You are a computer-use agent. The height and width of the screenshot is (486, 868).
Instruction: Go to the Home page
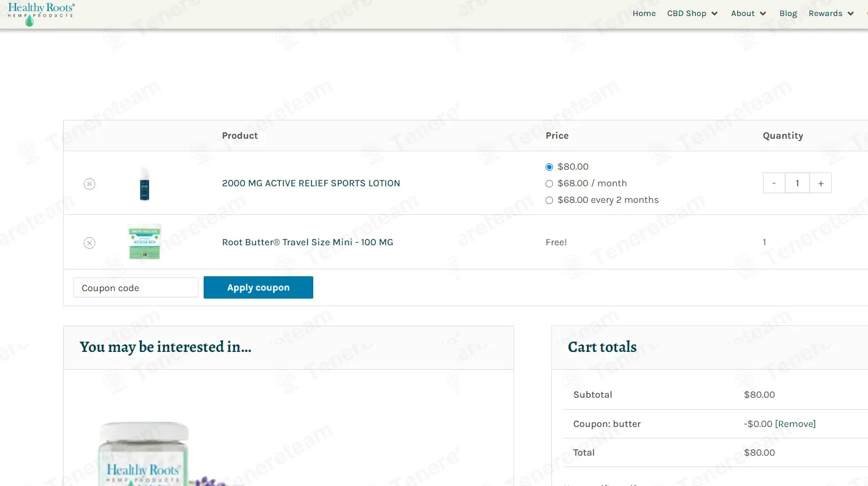(644, 13)
